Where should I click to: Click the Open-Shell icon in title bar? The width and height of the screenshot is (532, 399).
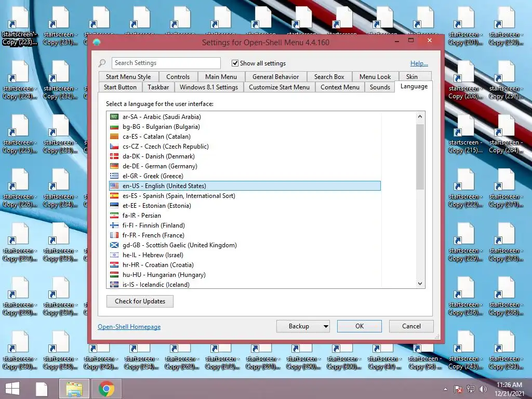point(97,43)
